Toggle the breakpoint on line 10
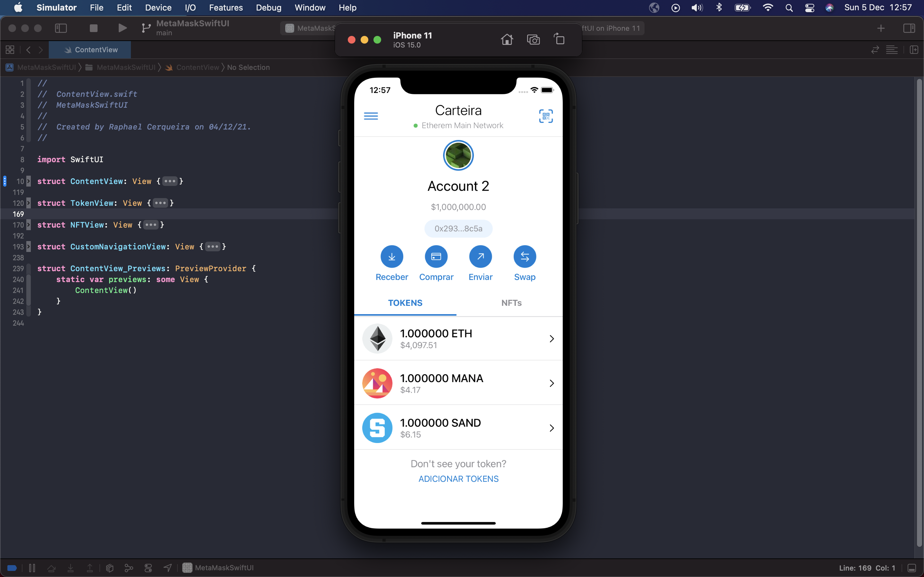Viewport: 924px width, 577px height. tap(4, 181)
